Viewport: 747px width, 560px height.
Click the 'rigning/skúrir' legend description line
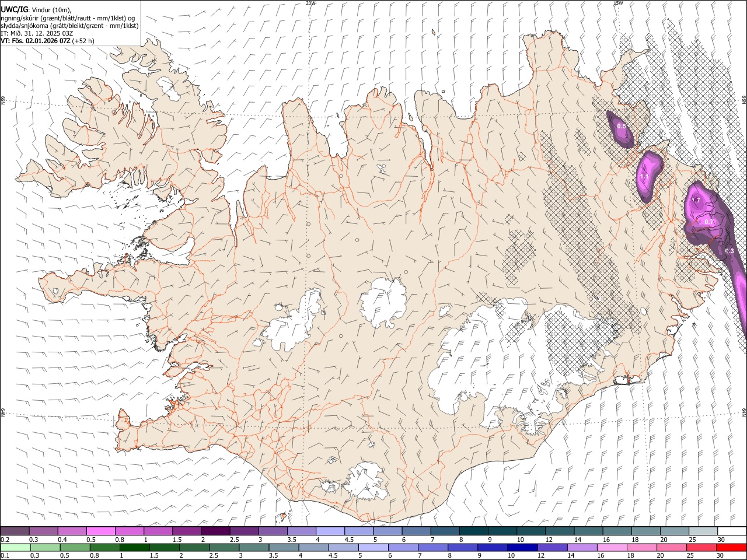(68, 17)
